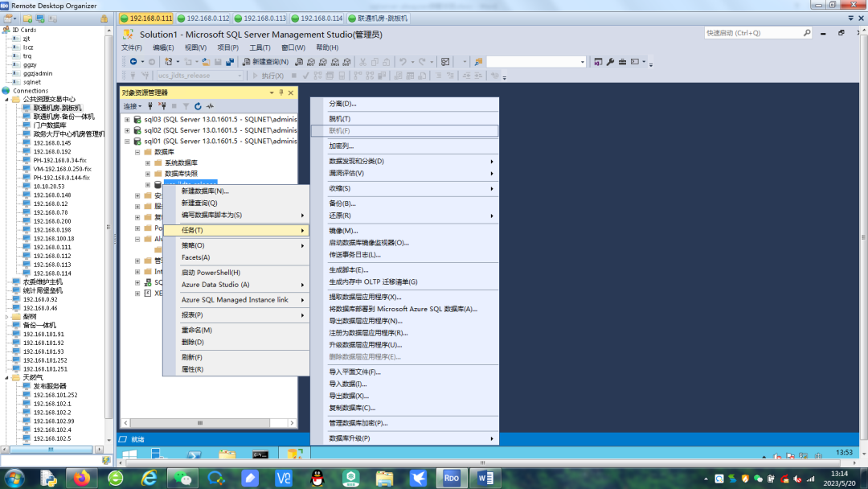Image resolution: width=868 pixels, height=489 pixels.
Task: Choose 属性(R) in the context menu
Action: [x=235, y=369]
